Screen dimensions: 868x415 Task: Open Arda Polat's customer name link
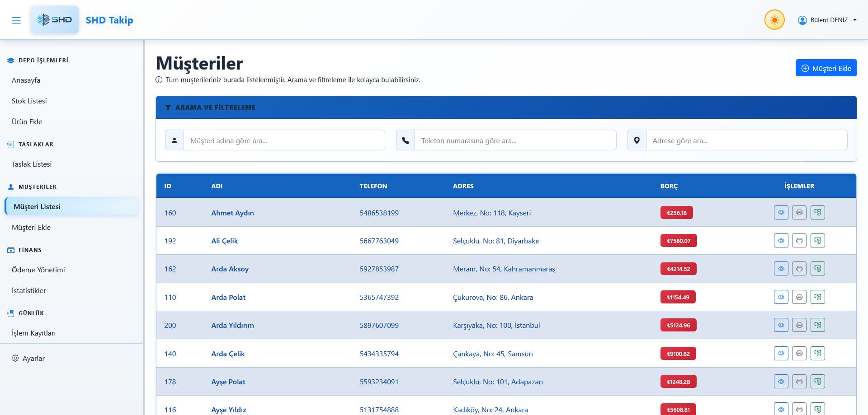coord(228,297)
